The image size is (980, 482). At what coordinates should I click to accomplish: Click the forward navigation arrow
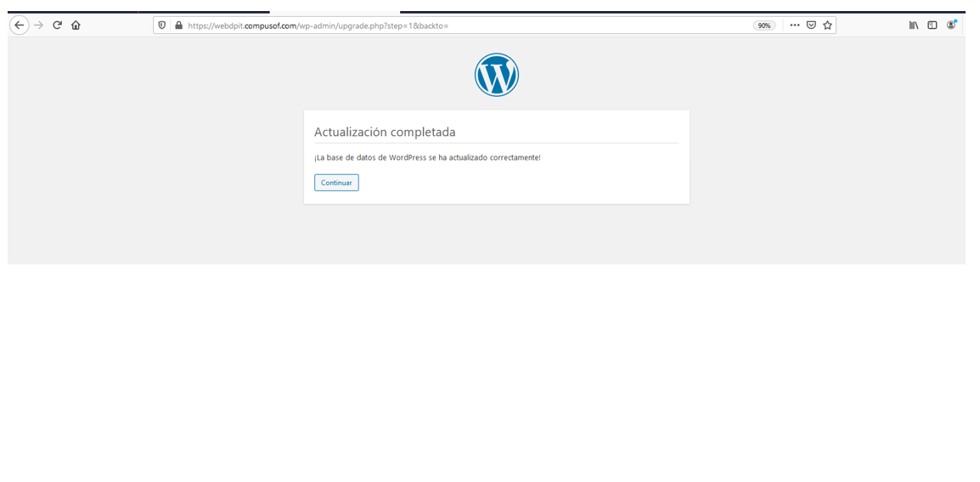tap(39, 26)
